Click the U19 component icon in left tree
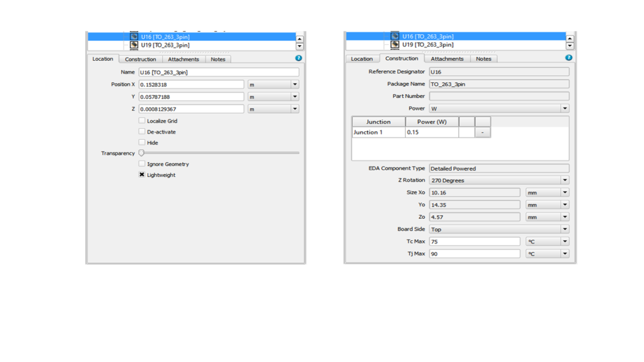The height and width of the screenshot is (362, 644). point(134,45)
